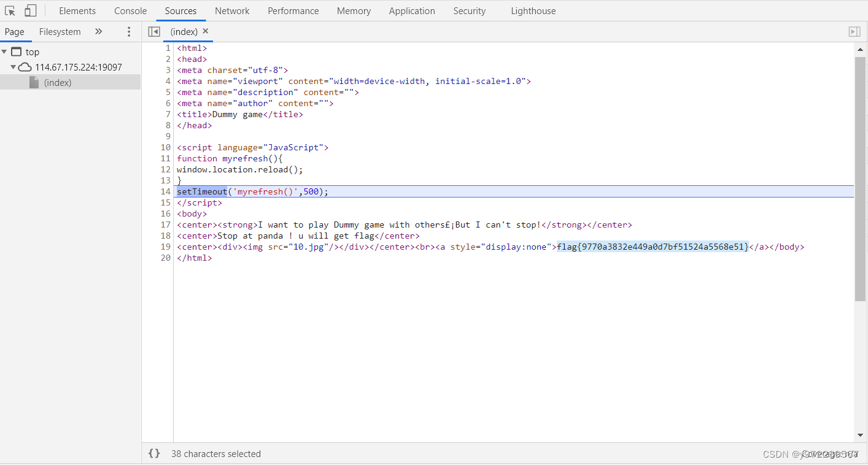
Task: Open the navigator three-dot menu
Action: click(128, 32)
